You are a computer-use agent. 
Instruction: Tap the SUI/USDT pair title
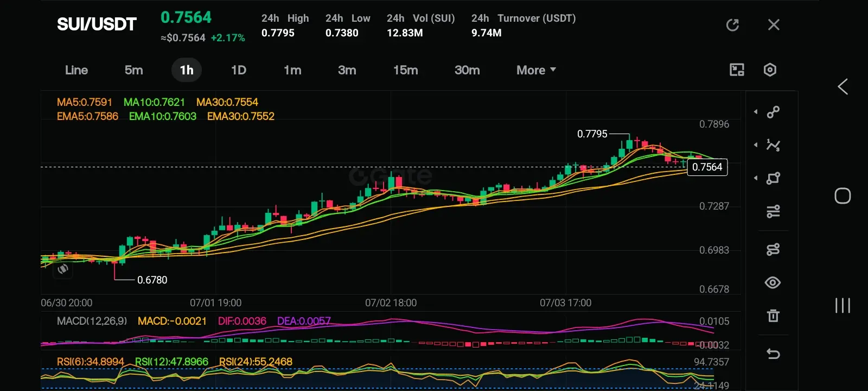tap(97, 24)
